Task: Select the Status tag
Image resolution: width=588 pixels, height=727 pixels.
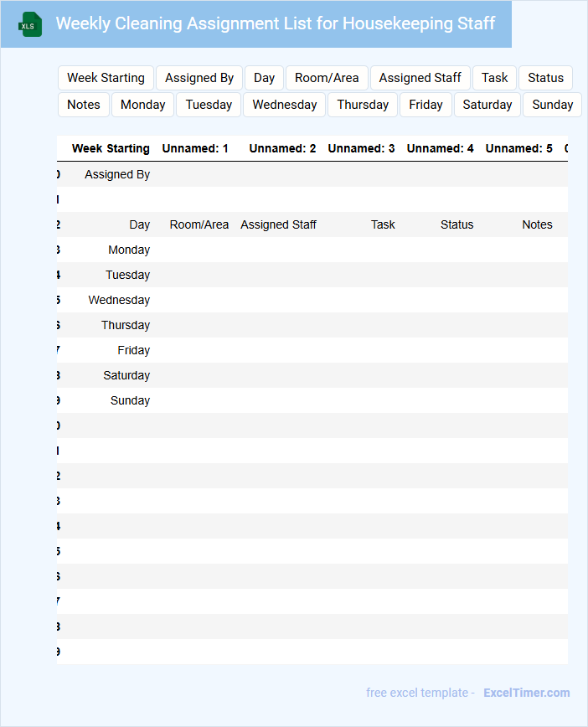Action: (x=545, y=78)
